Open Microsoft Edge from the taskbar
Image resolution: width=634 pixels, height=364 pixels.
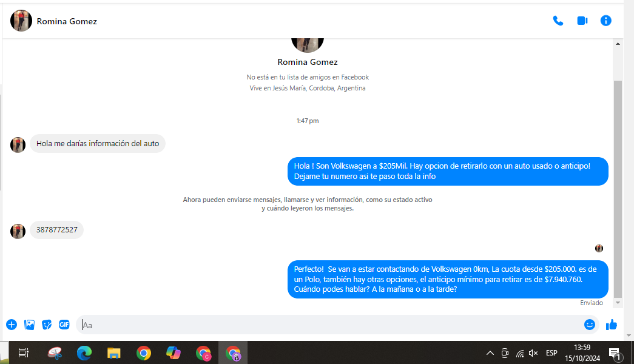coord(84,353)
